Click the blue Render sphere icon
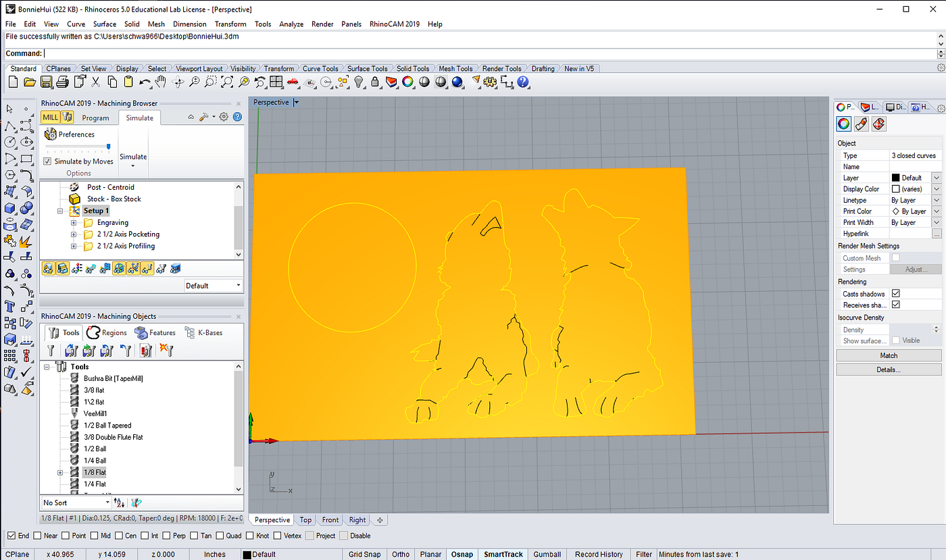This screenshot has height=560, width=946. pyautogui.click(x=457, y=82)
